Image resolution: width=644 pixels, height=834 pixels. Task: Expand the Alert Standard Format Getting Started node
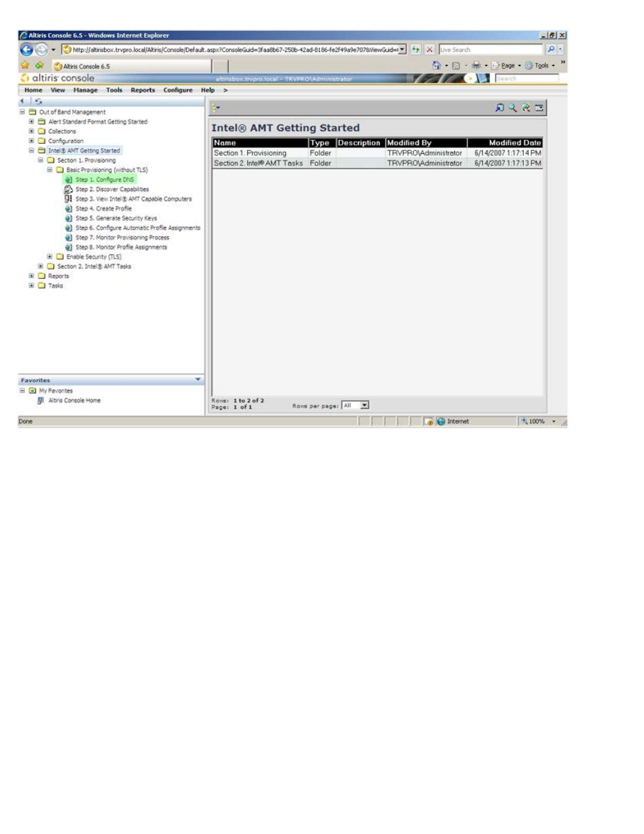click(x=31, y=122)
